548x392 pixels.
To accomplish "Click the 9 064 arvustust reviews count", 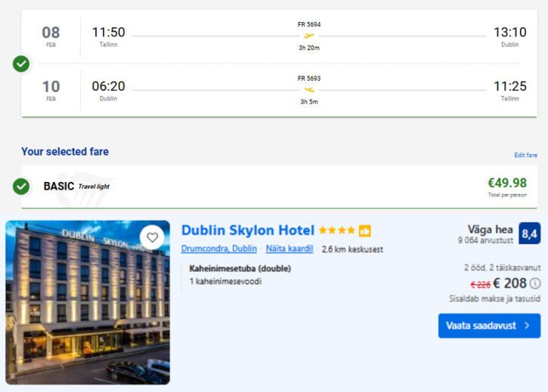I will point(485,240).
